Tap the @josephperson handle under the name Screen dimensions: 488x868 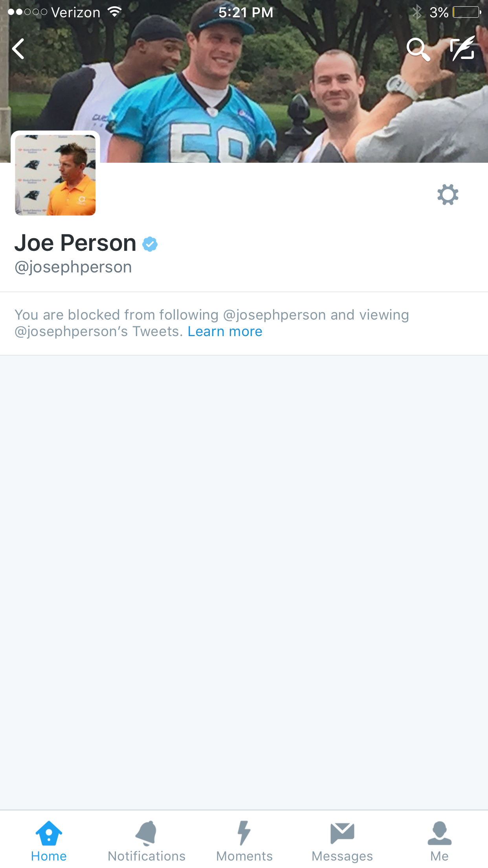[x=73, y=267]
